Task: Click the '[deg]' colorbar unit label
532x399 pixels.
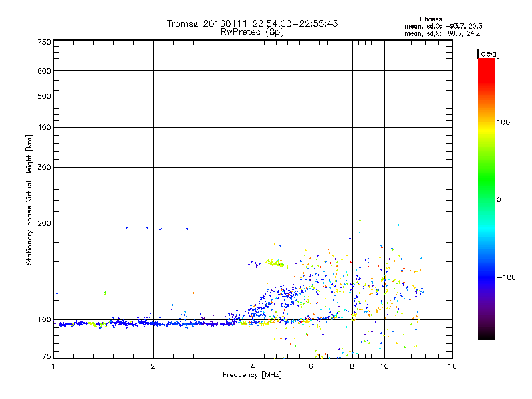Action: [x=488, y=53]
